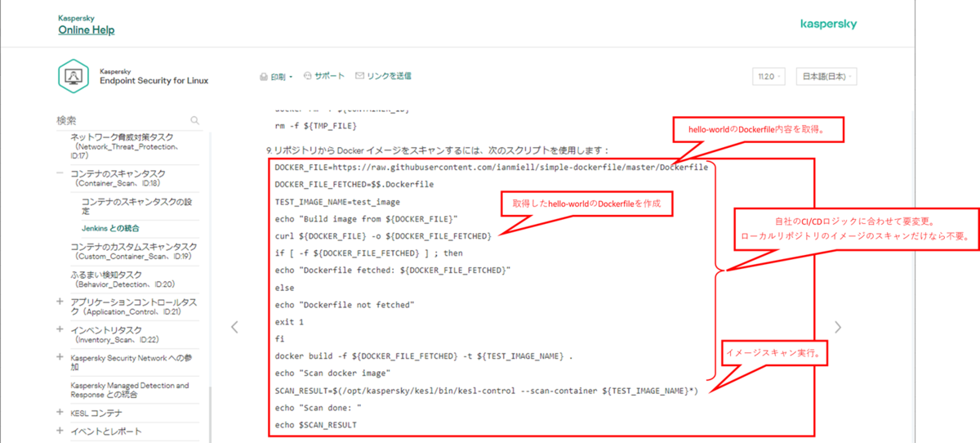Open コンテナのスキャンタスク (Container_Scan) topic
Image resolution: width=980 pixels, height=443 pixels.
[118, 178]
